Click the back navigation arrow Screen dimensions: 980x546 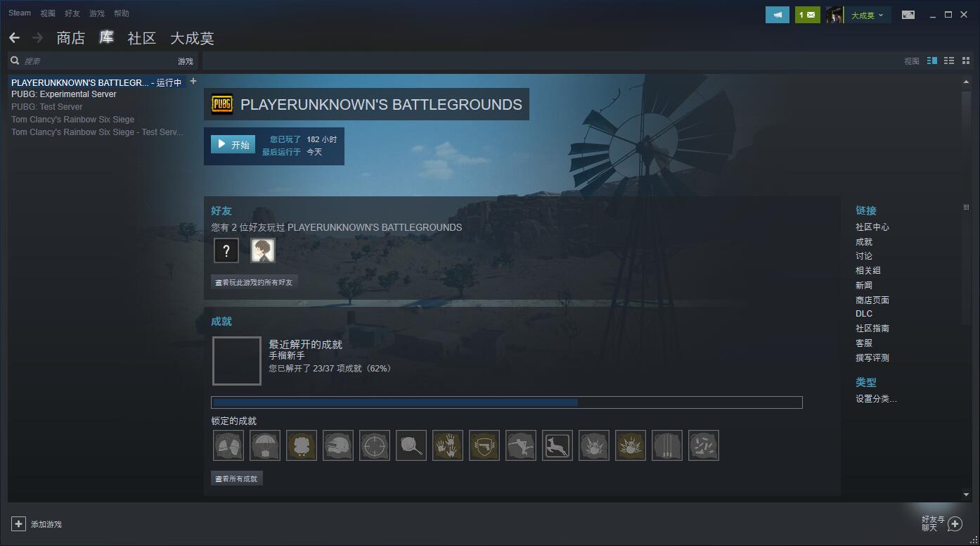point(14,38)
